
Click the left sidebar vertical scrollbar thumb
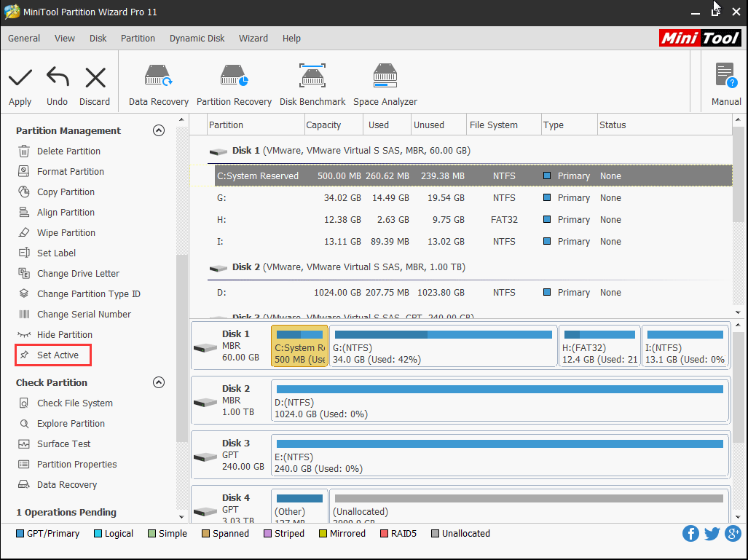pos(181,348)
